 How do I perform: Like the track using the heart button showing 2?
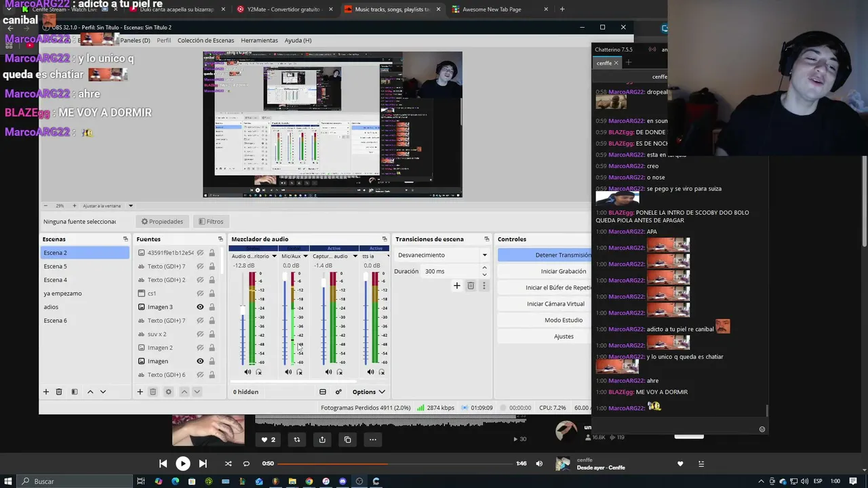[269, 439]
